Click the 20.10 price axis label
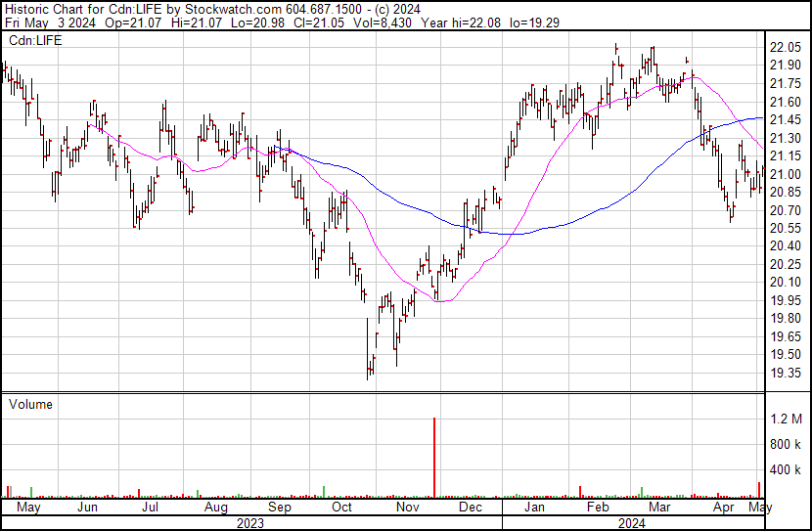This screenshot has width=812, height=531. pos(786,282)
